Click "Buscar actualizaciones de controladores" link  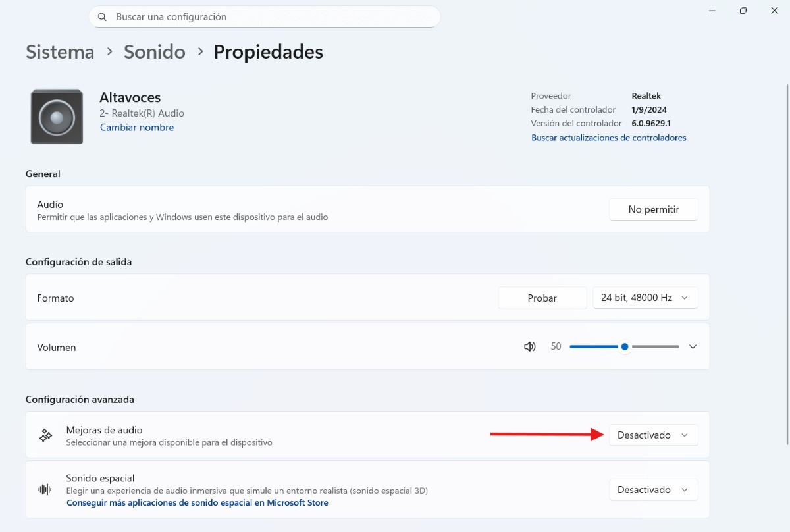(x=609, y=138)
